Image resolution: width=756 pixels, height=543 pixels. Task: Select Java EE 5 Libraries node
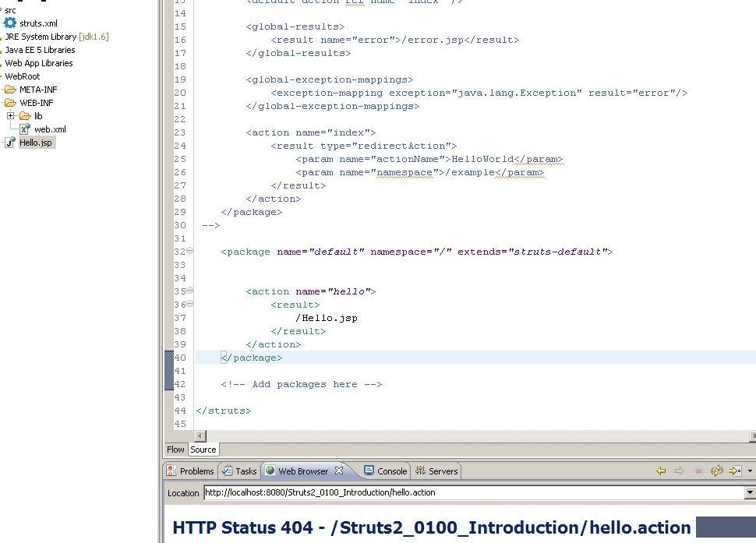click(x=40, y=50)
